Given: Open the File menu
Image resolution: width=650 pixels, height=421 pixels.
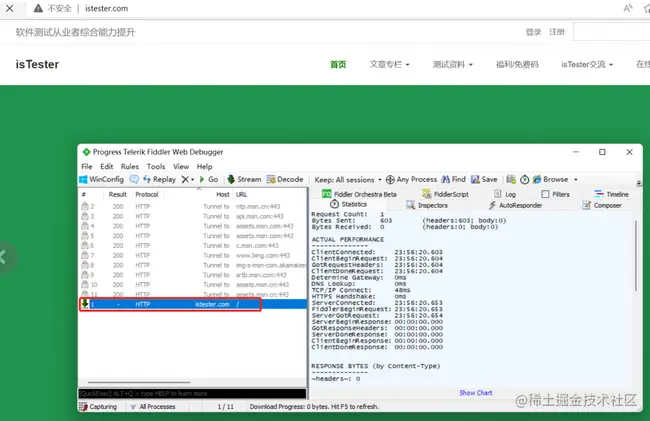Looking at the screenshot, I should (x=87, y=167).
